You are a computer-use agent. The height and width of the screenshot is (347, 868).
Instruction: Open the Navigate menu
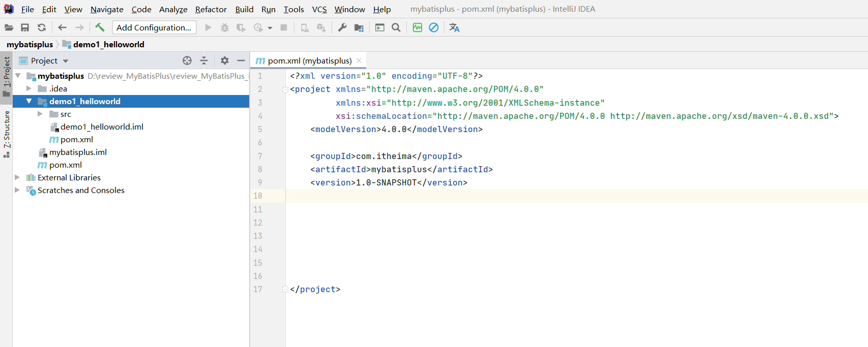tap(107, 9)
